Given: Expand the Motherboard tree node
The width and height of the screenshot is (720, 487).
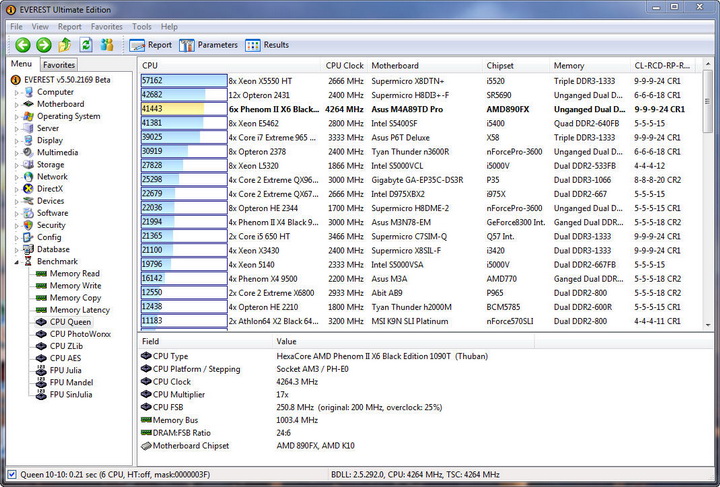Looking at the screenshot, I should coord(17,104).
